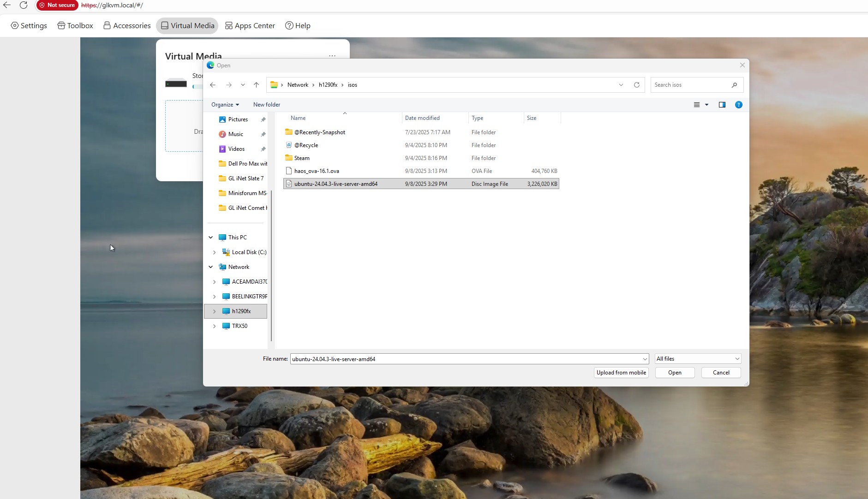Screen dimensions: 868x499
Task: Click the Not secure badge
Action: [57, 5]
